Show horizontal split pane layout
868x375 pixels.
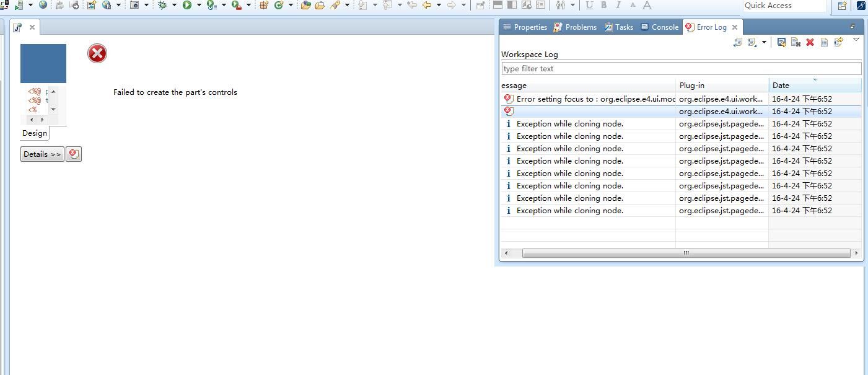tap(498, 5)
